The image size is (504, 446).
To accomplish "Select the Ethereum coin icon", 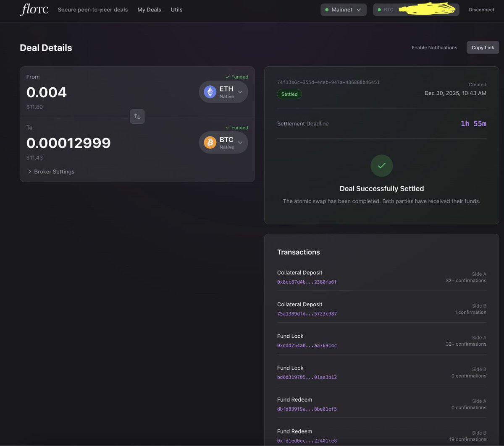I will tap(210, 92).
